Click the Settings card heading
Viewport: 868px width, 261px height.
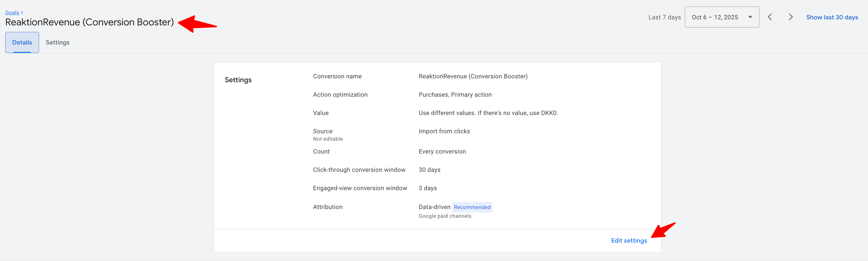click(x=238, y=80)
